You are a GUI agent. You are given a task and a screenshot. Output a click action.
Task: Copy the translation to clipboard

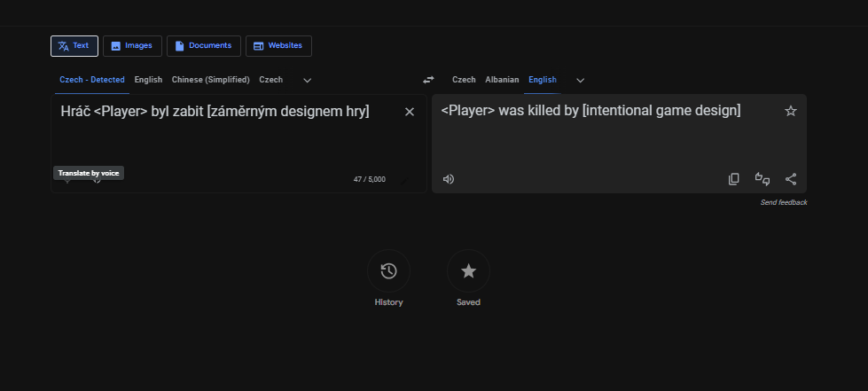coord(733,179)
